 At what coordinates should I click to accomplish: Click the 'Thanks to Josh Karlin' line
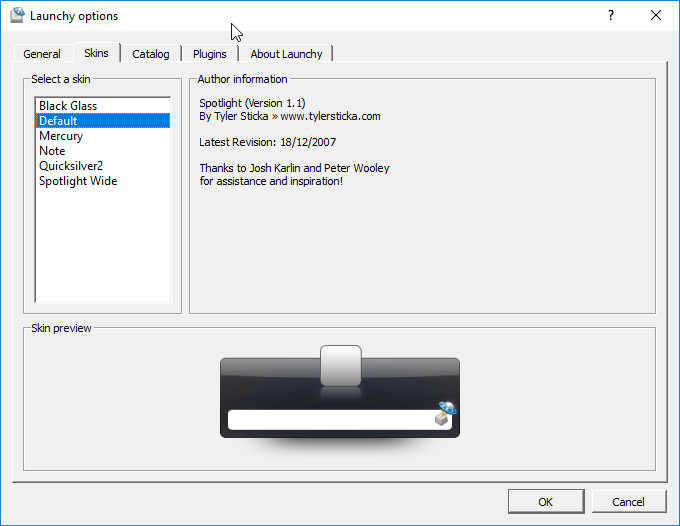294,168
